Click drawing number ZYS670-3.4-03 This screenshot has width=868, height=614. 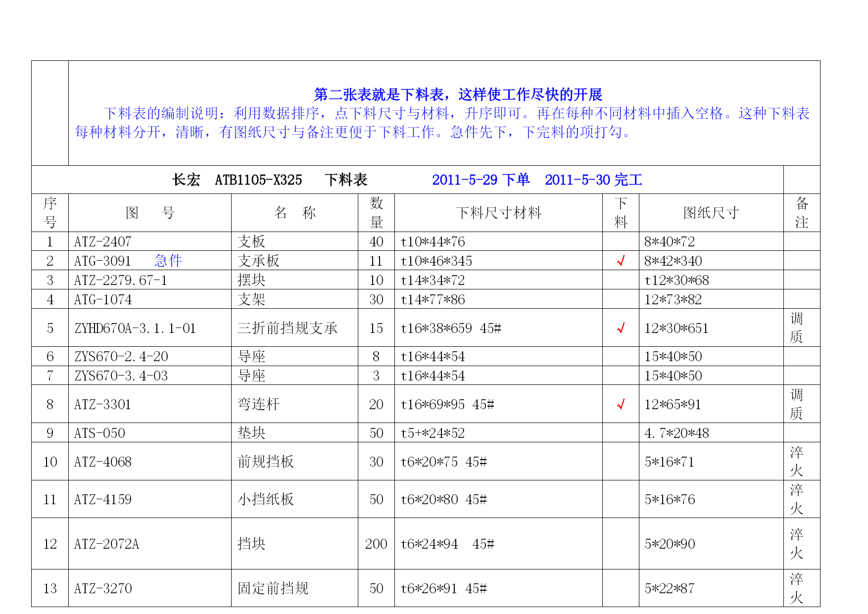coord(121,376)
